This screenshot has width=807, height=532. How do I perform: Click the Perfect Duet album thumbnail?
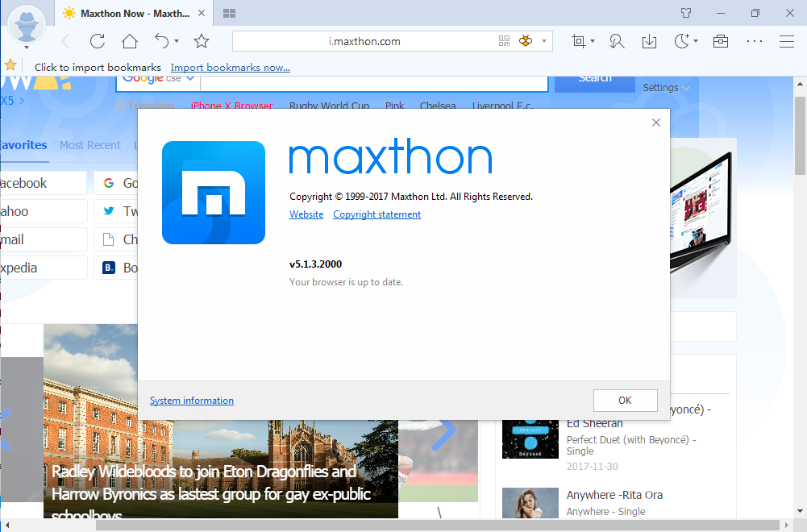(x=530, y=438)
